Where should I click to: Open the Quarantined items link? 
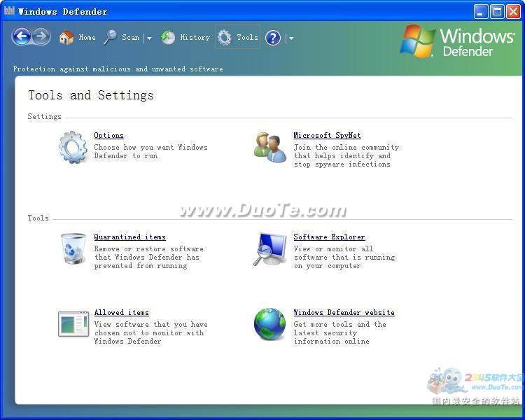coord(129,237)
